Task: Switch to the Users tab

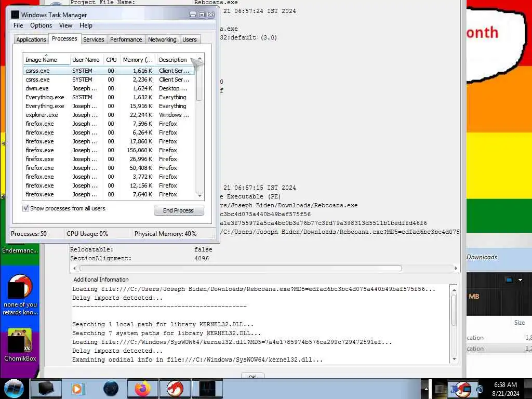Action: click(x=189, y=39)
